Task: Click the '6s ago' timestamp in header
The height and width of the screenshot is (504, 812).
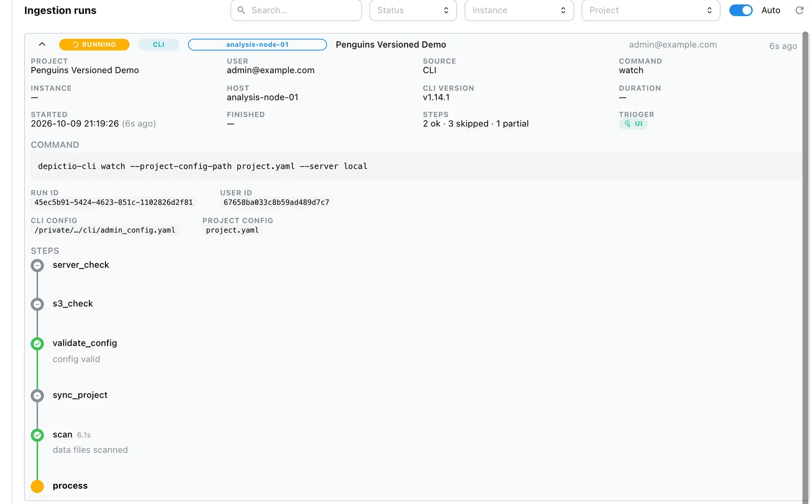Action: (783, 46)
